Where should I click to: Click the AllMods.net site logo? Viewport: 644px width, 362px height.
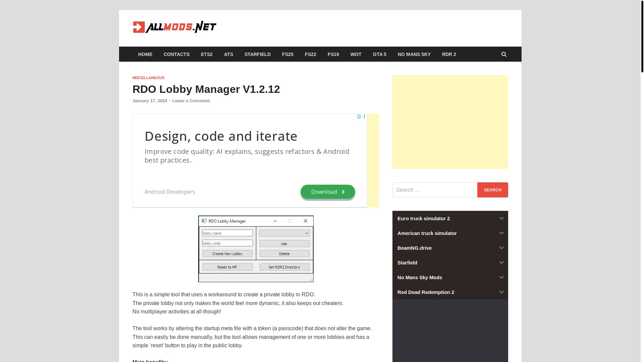click(x=174, y=27)
